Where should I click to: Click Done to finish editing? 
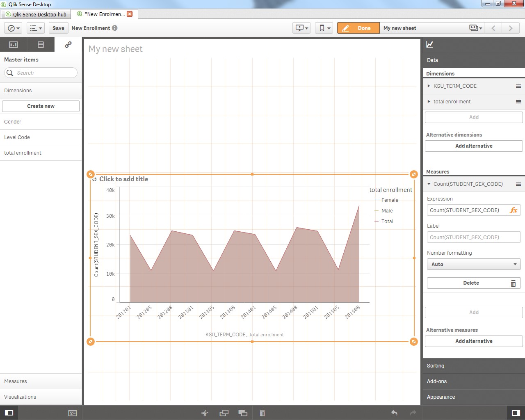pyautogui.click(x=358, y=28)
